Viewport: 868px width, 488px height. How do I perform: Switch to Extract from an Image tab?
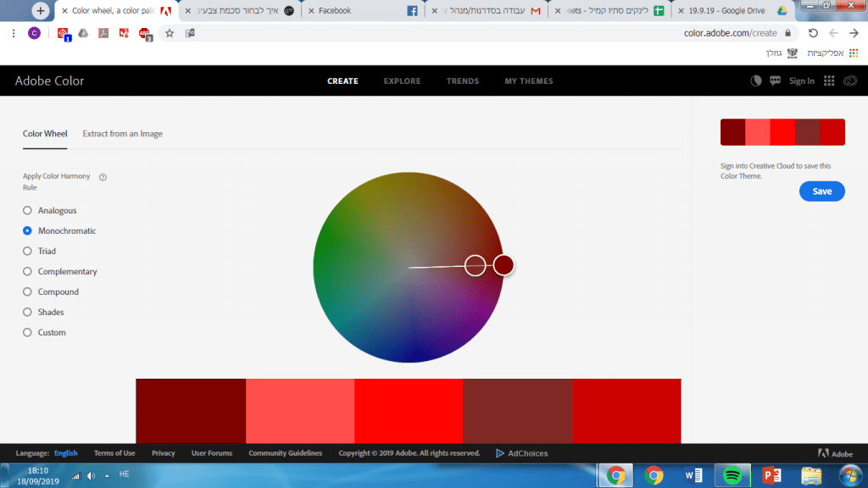coord(122,134)
